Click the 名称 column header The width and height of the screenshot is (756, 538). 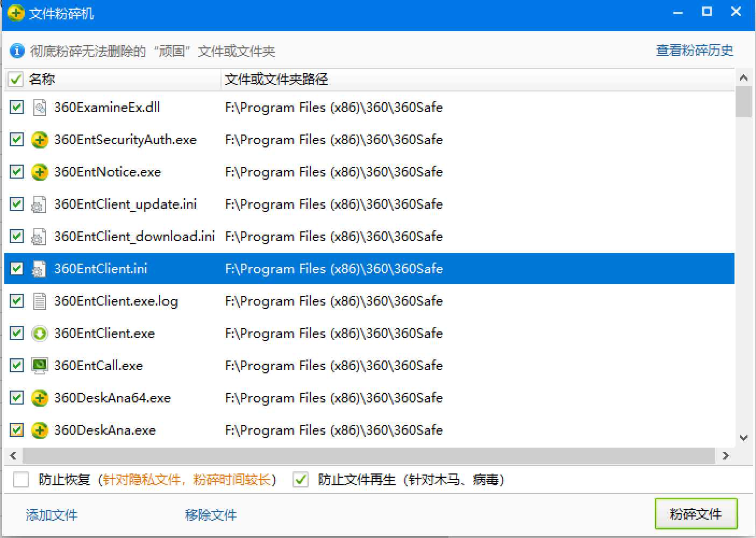41,80
